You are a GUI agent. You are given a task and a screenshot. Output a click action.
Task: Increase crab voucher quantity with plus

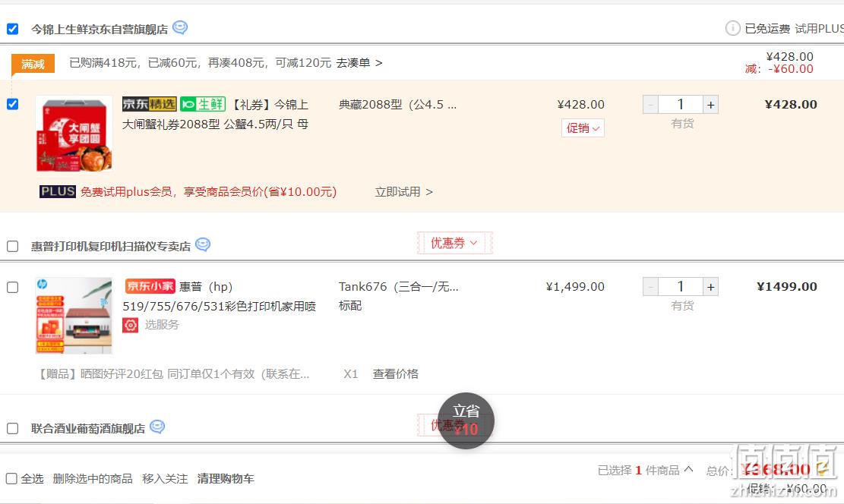(710, 104)
